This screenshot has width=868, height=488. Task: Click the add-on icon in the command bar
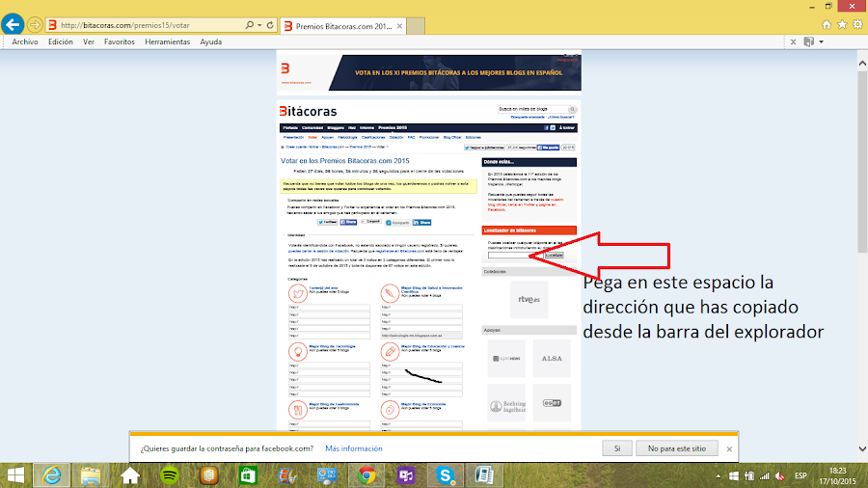(x=809, y=41)
